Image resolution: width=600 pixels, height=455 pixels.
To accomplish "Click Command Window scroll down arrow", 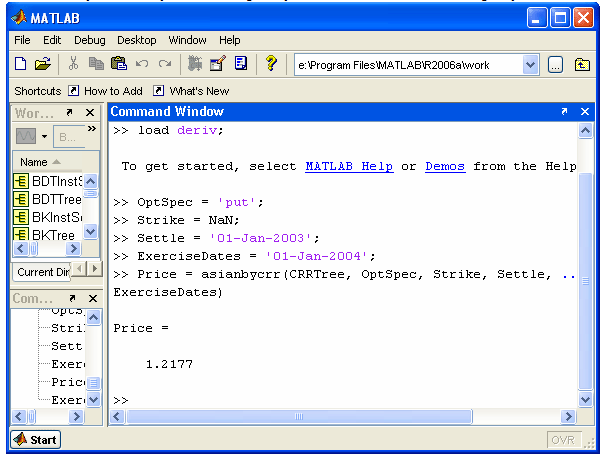I will click(585, 400).
